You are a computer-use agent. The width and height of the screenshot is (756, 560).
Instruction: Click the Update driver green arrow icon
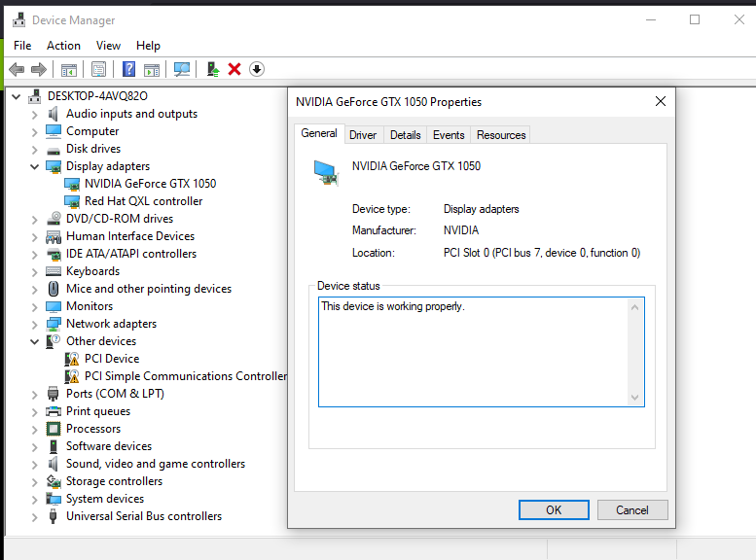point(213,69)
